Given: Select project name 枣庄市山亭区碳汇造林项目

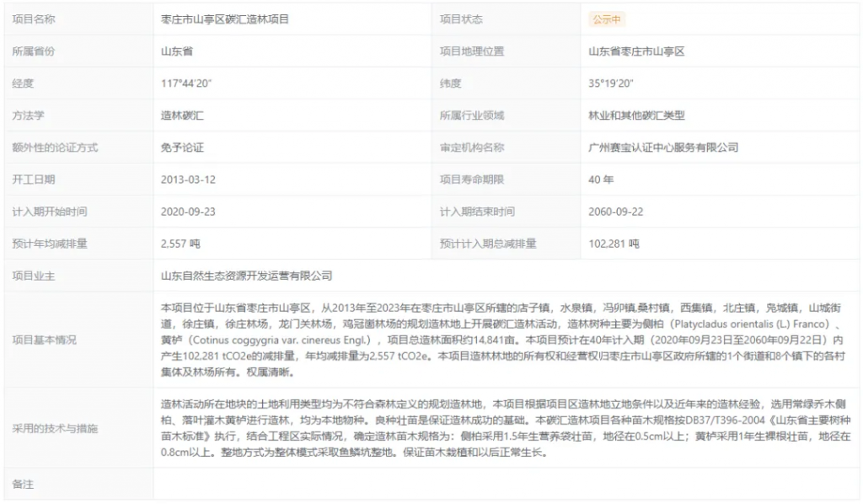Looking at the screenshot, I should coord(225,19).
